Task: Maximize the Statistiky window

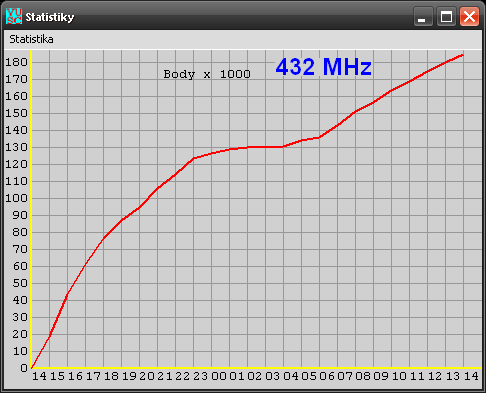Action: tap(446, 16)
